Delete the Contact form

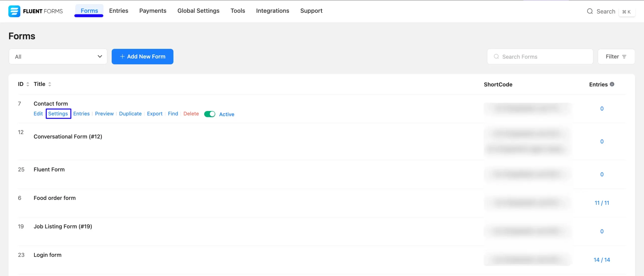(x=191, y=114)
